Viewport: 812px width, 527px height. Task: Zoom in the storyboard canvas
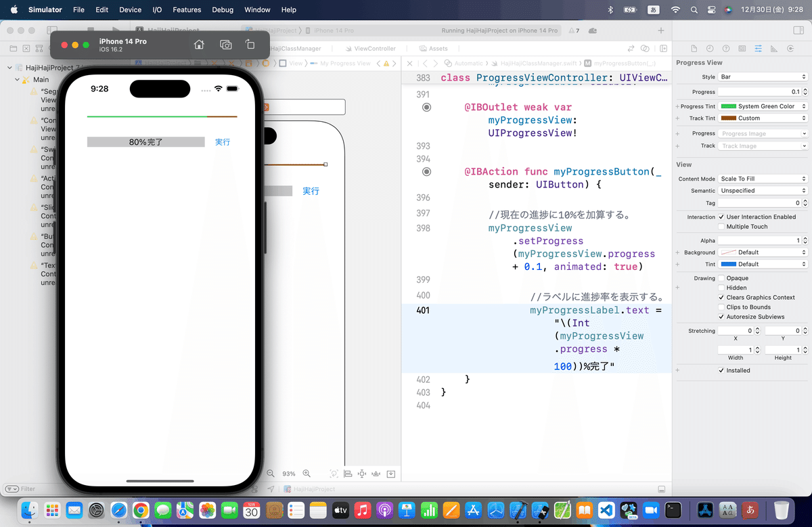pos(307,474)
